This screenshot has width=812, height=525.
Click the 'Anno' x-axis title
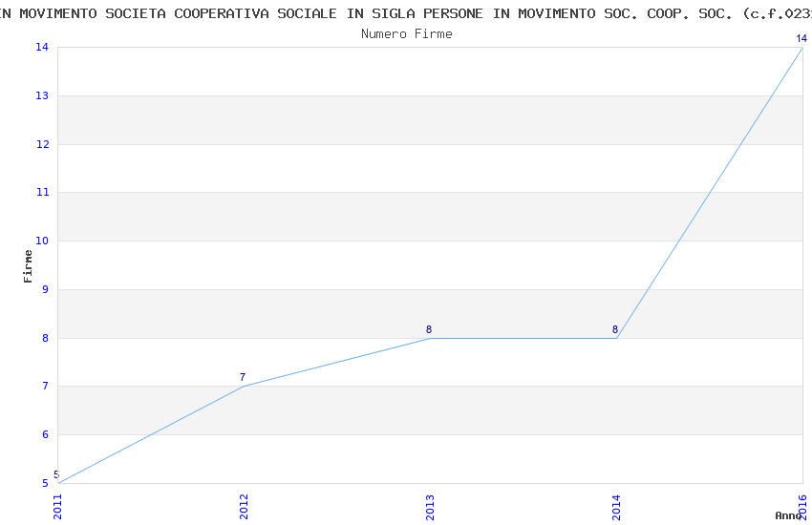(x=788, y=515)
